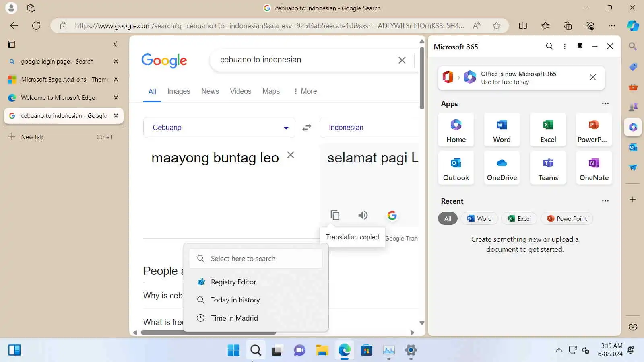The image size is (644, 362).
Task: Switch to the Videos search tab
Action: click(x=241, y=91)
